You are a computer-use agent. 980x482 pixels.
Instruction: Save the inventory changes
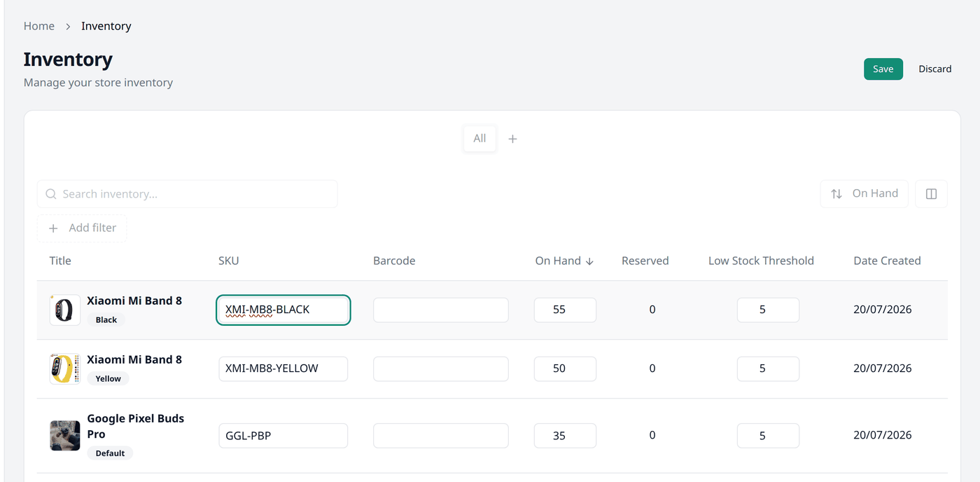point(883,69)
